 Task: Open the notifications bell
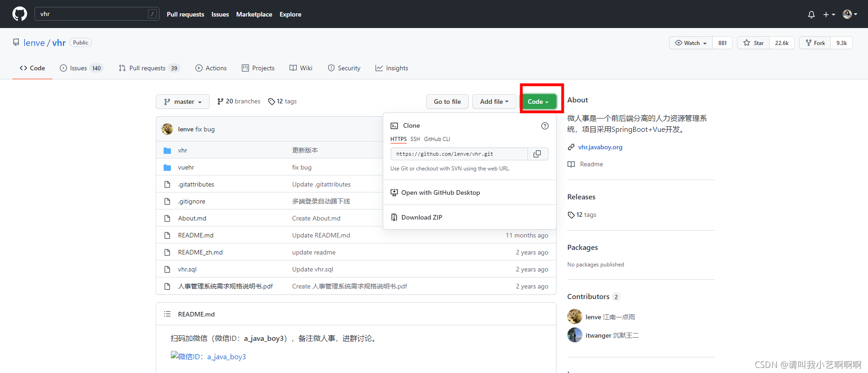click(811, 14)
